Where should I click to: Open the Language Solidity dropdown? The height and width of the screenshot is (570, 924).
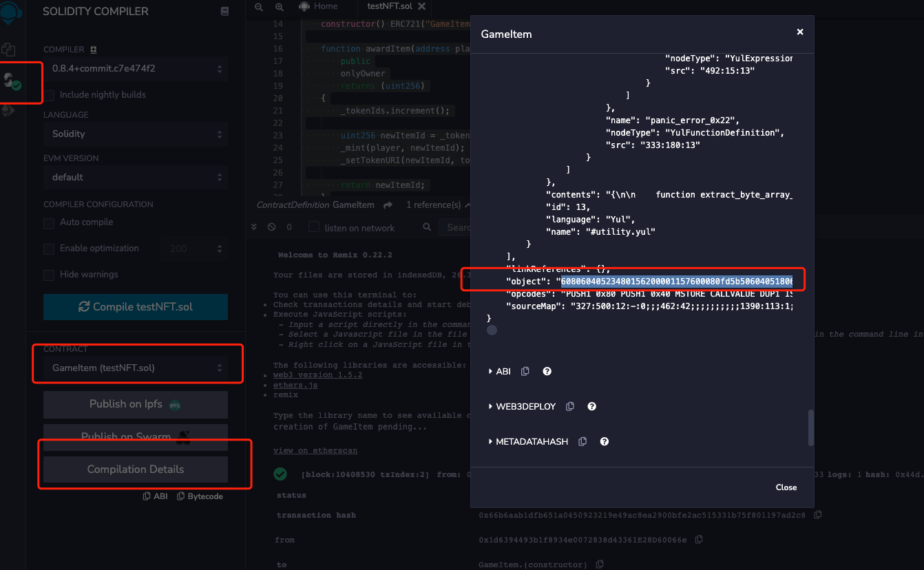coord(136,134)
